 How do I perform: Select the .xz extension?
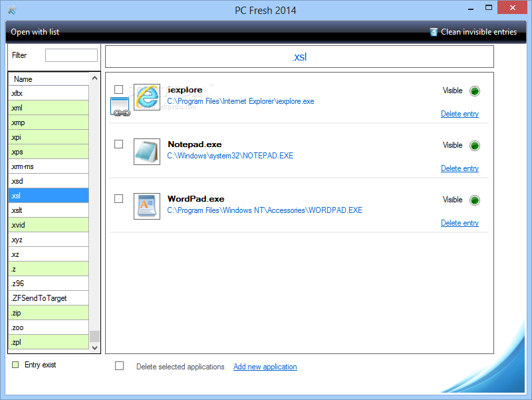[49, 254]
